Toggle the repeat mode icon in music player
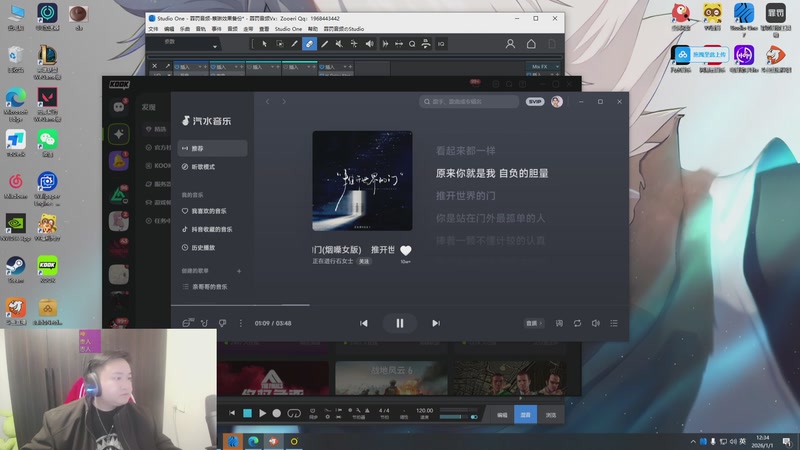Viewport: 800px width, 450px height. [x=577, y=323]
